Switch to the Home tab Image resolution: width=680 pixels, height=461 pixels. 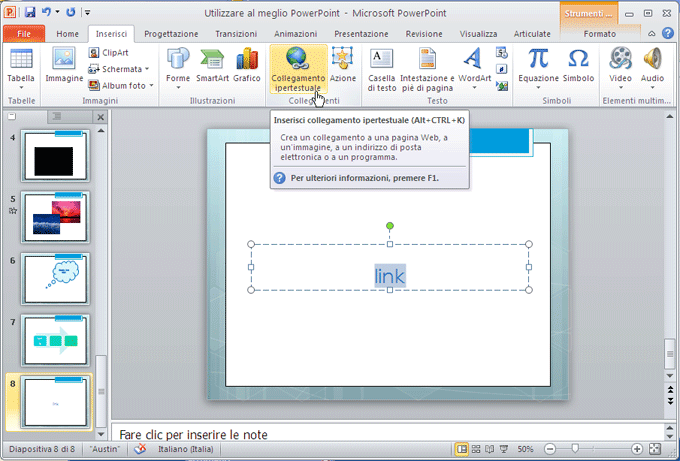click(x=67, y=33)
